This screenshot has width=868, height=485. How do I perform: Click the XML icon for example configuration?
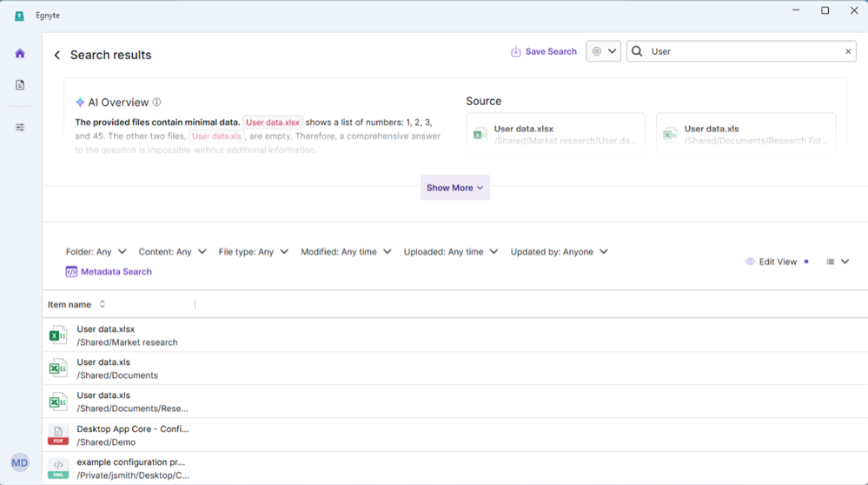coord(57,468)
